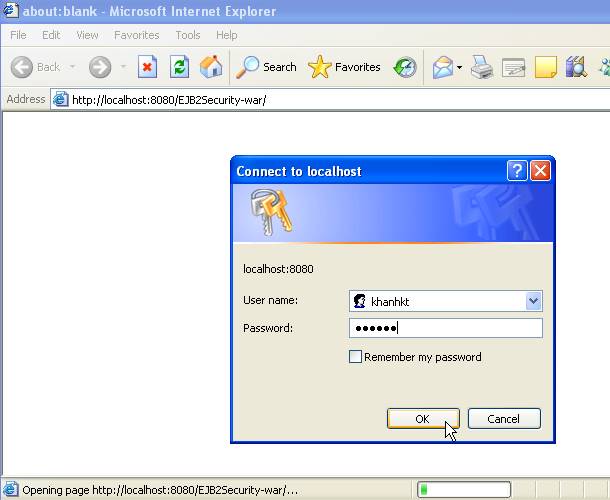Click the Forward navigation arrow
The height and width of the screenshot is (500, 610).
coord(100,67)
